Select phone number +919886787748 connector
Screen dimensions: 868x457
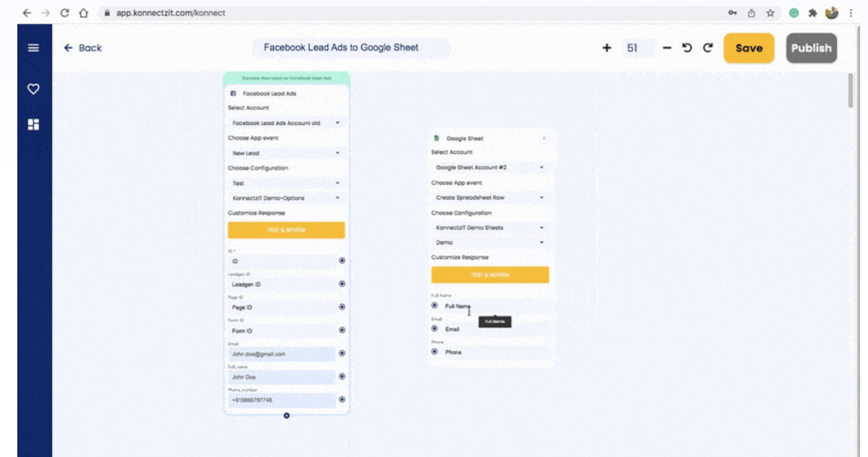(x=342, y=400)
